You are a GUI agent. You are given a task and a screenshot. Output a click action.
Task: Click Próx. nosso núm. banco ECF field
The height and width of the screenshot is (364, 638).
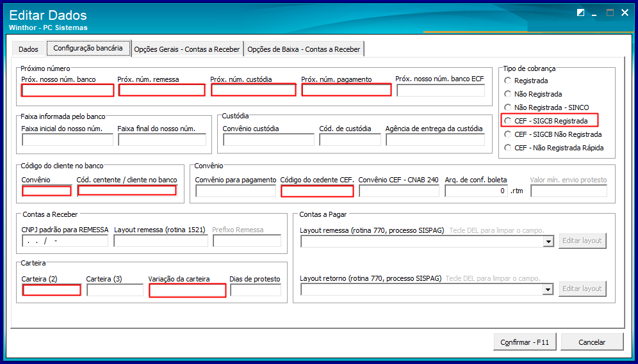tap(441, 91)
